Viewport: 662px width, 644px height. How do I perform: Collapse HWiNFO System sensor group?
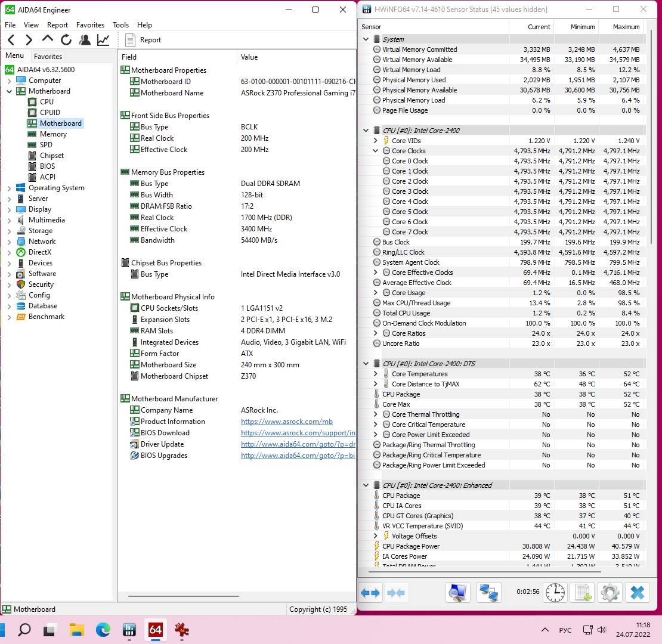366,39
